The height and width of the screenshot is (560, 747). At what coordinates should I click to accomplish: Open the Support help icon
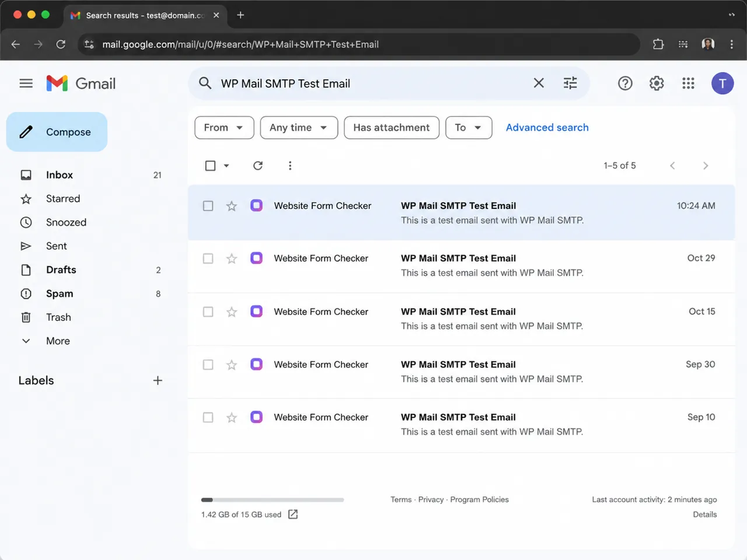pos(625,83)
